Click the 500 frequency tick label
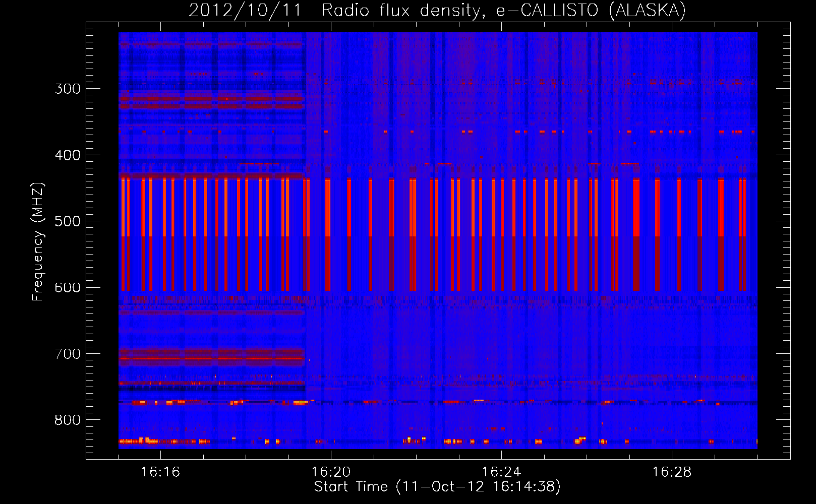Image resolution: width=816 pixels, height=504 pixels. pyautogui.click(x=68, y=221)
